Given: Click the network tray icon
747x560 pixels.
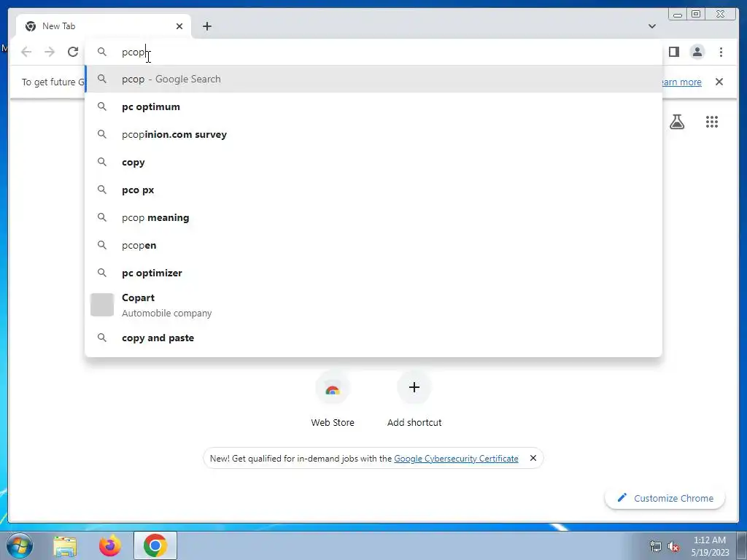Looking at the screenshot, I should [656, 546].
